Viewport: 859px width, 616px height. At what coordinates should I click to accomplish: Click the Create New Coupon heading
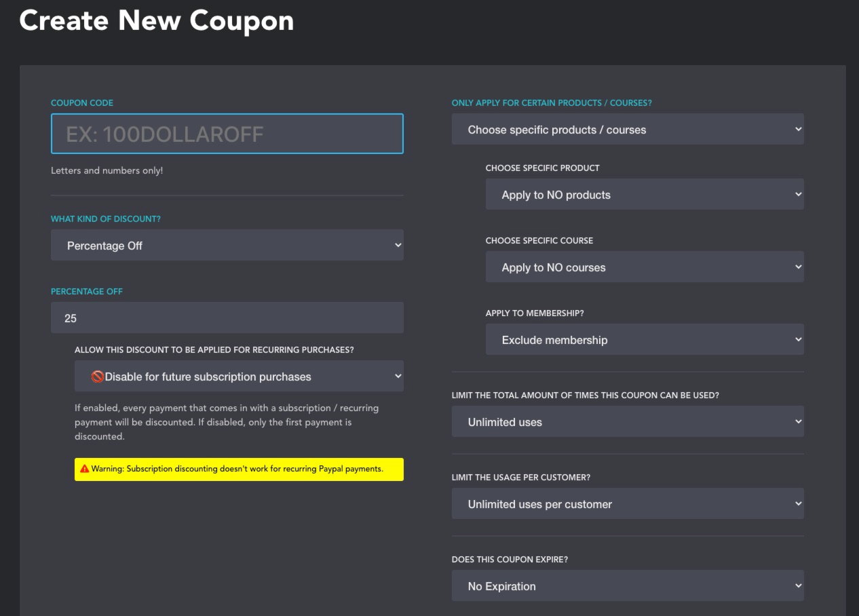157,20
